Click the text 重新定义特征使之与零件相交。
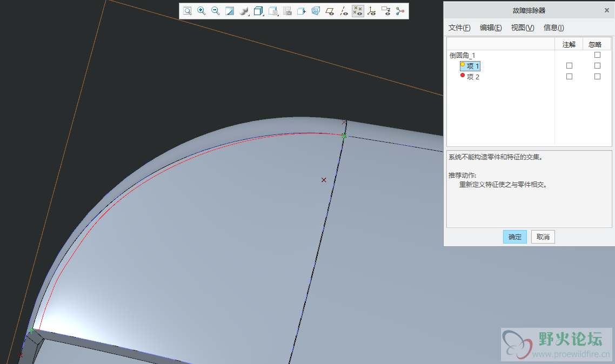Viewport: 615px width, 364px height. tap(503, 185)
